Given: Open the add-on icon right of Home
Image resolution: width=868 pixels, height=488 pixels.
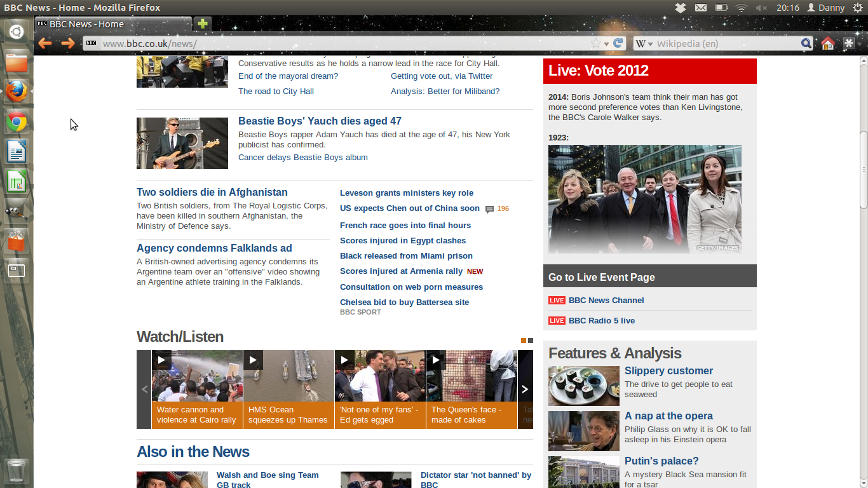Looking at the screenshot, I should pyautogui.click(x=849, y=43).
